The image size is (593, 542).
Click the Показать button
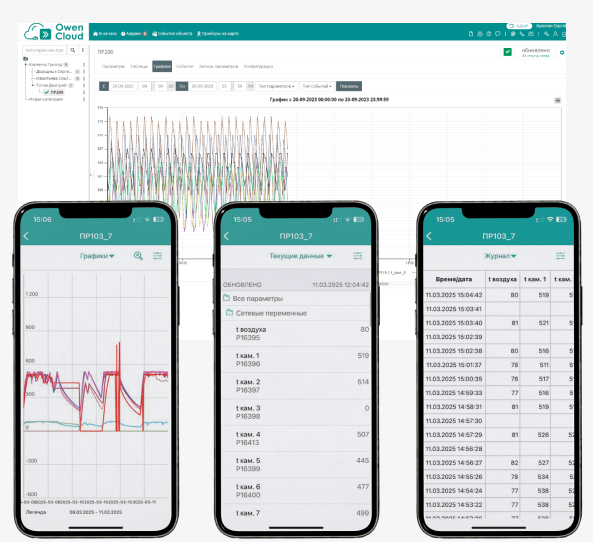point(349,86)
